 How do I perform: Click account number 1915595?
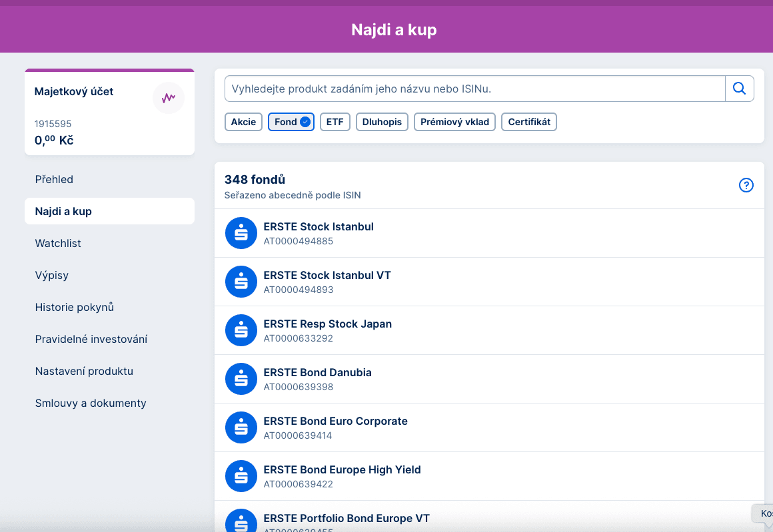click(x=53, y=124)
